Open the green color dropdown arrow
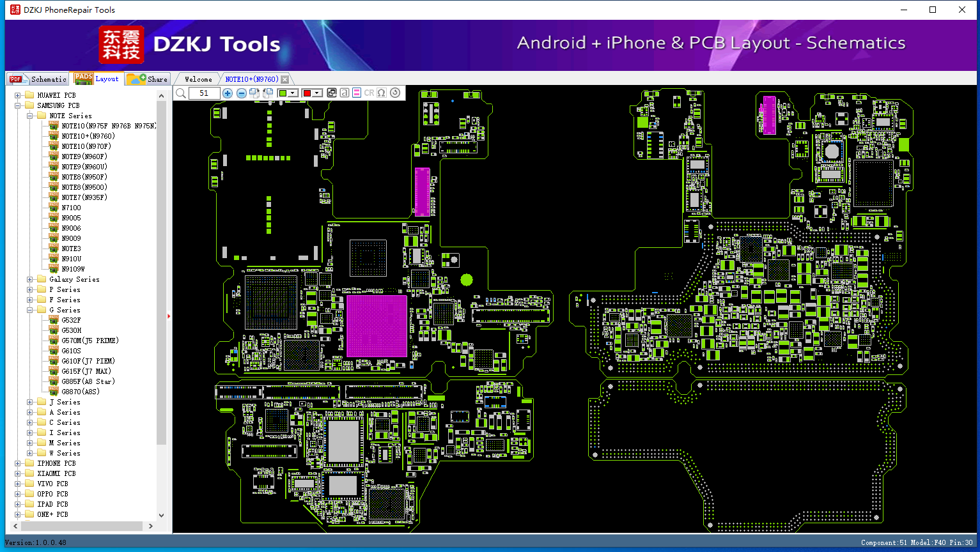Screen dimensions: 980x552 [293, 93]
